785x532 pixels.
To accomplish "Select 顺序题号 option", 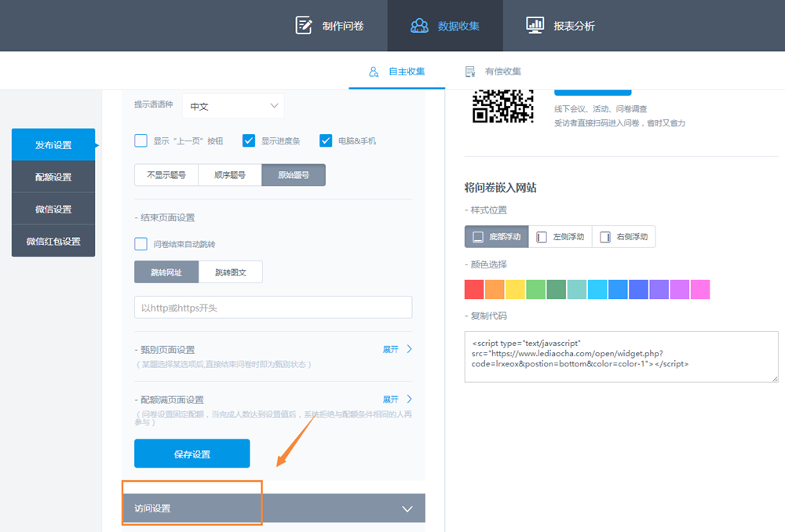I will click(230, 175).
